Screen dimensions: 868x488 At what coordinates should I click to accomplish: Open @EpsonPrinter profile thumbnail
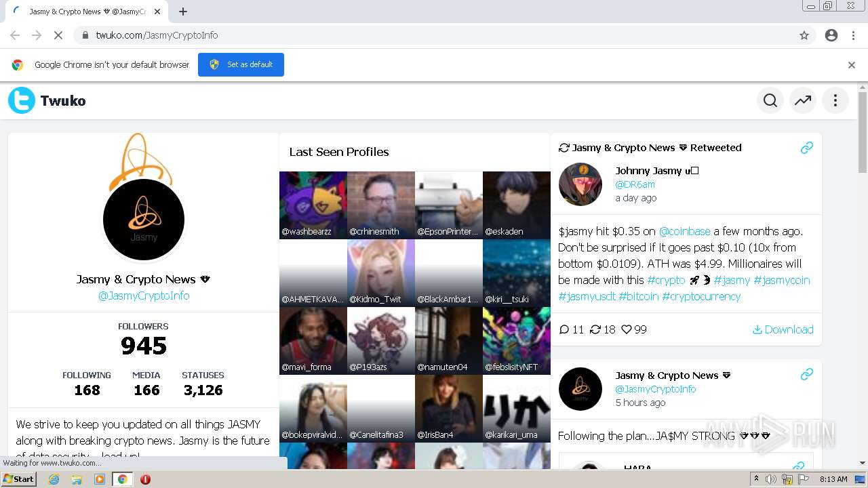click(x=449, y=205)
